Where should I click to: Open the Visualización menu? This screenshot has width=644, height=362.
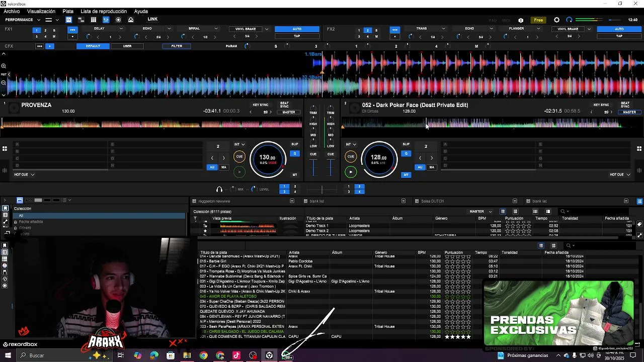point(41,11)
